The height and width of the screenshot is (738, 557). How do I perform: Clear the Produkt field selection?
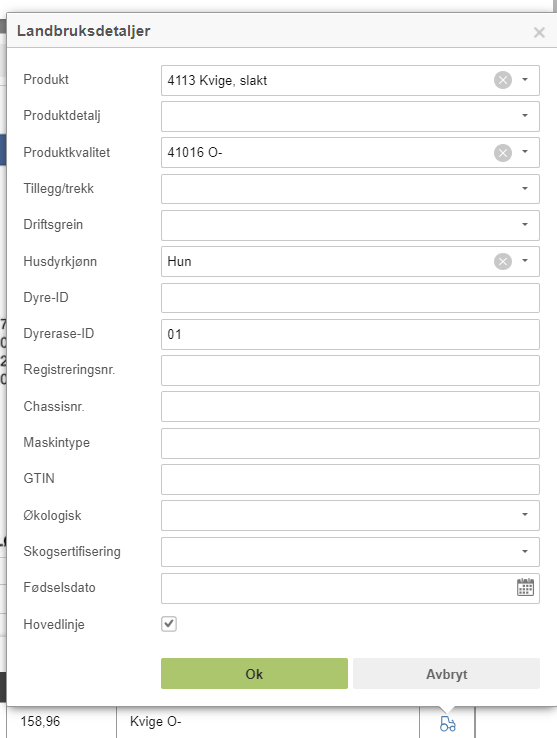502,80
